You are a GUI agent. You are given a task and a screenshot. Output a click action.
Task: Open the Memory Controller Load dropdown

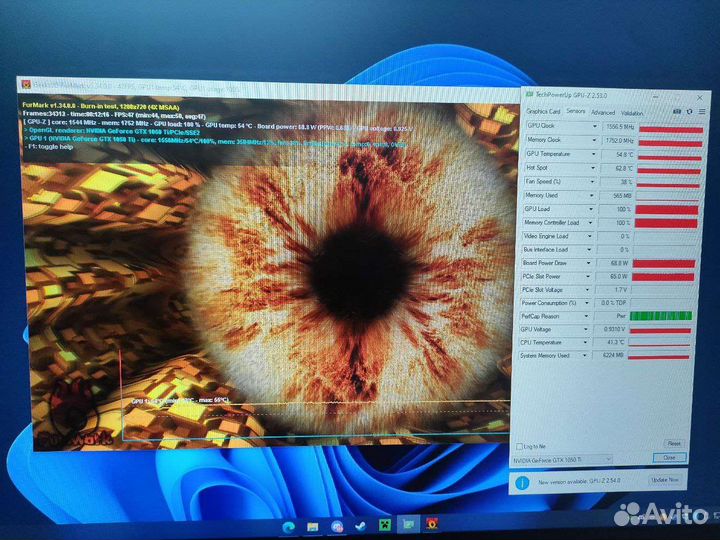(591, 223)
